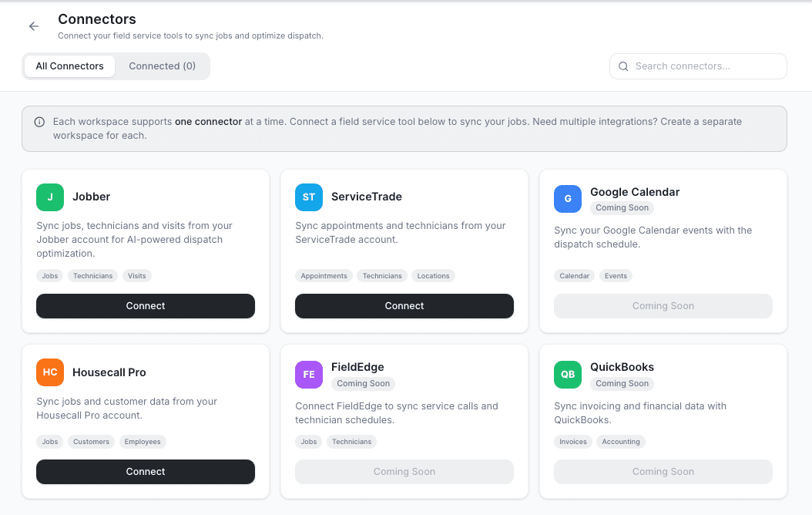Click the Jobber connector logo icon
Screen dimensions: 812x515
pyautogui.click(x=49, y=197)
